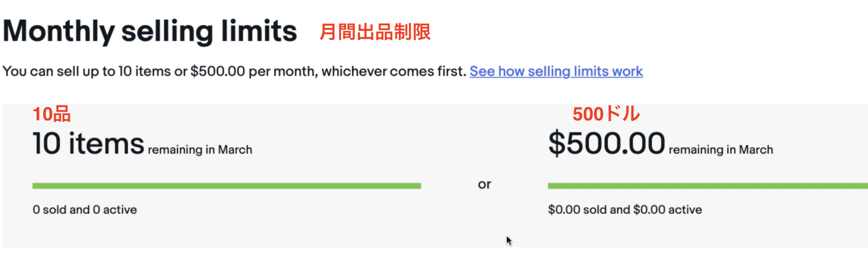Click the green items limit progress bar
The image size is (868, 278).
(226, 186)
